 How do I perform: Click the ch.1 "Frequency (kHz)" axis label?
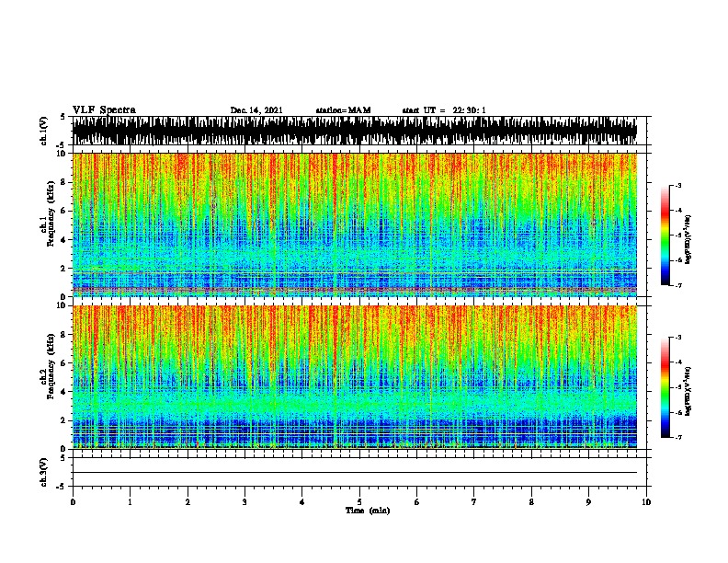point(51,214)
